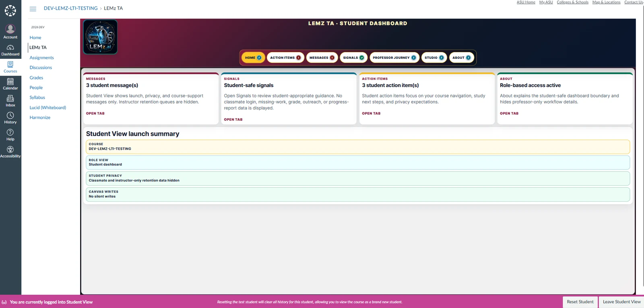Select the HOME dashboard tab
The image size is (644, 308).
coord(253,58)
